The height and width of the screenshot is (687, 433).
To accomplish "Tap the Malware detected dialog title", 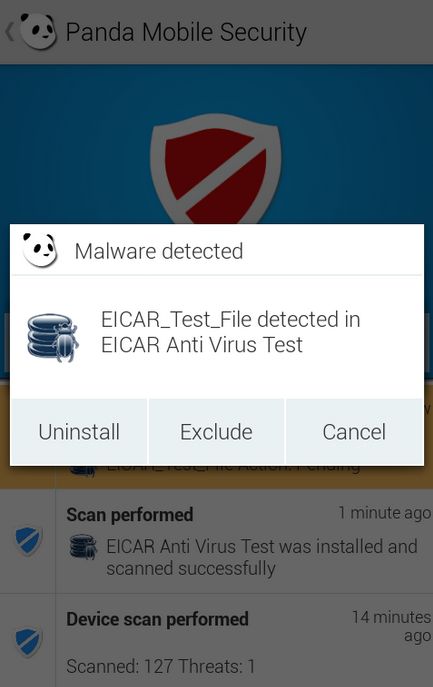I will (x=159, y=251).
